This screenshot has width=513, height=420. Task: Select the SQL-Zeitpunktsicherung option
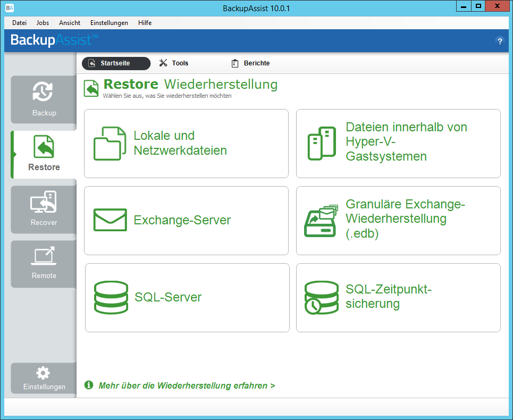click(398, 298)
